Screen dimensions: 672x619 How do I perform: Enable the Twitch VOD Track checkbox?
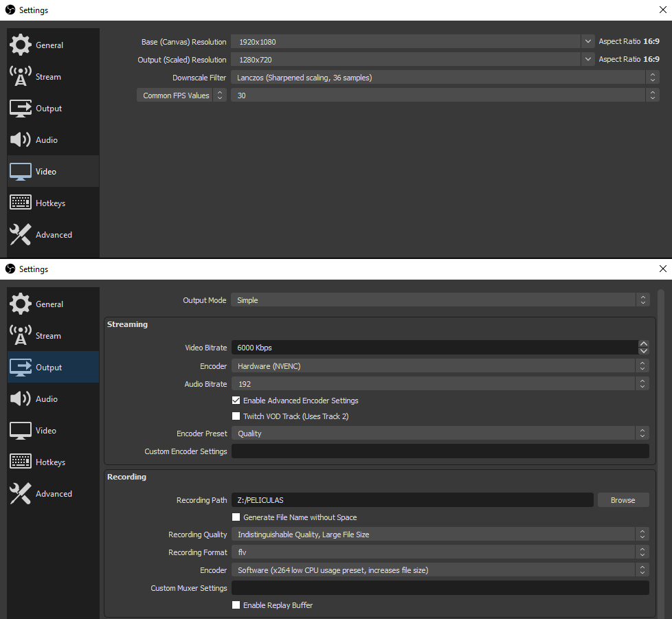236,416
